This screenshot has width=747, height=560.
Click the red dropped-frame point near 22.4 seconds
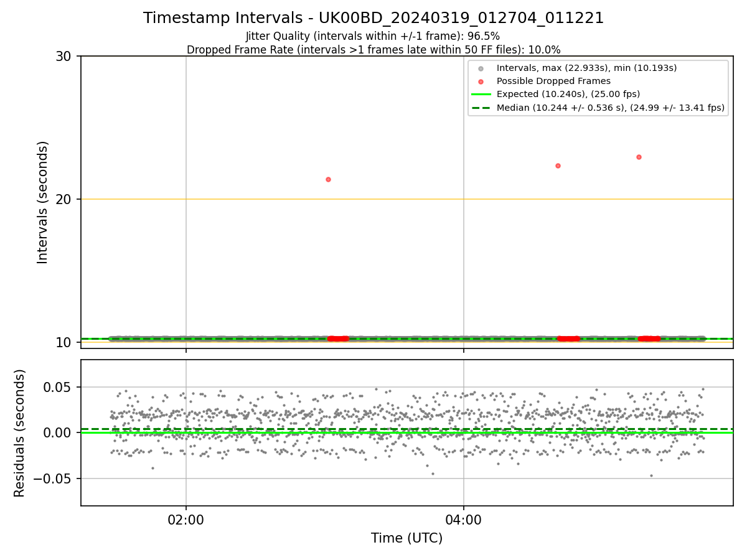pyautogui.click(x=558, y=166)
